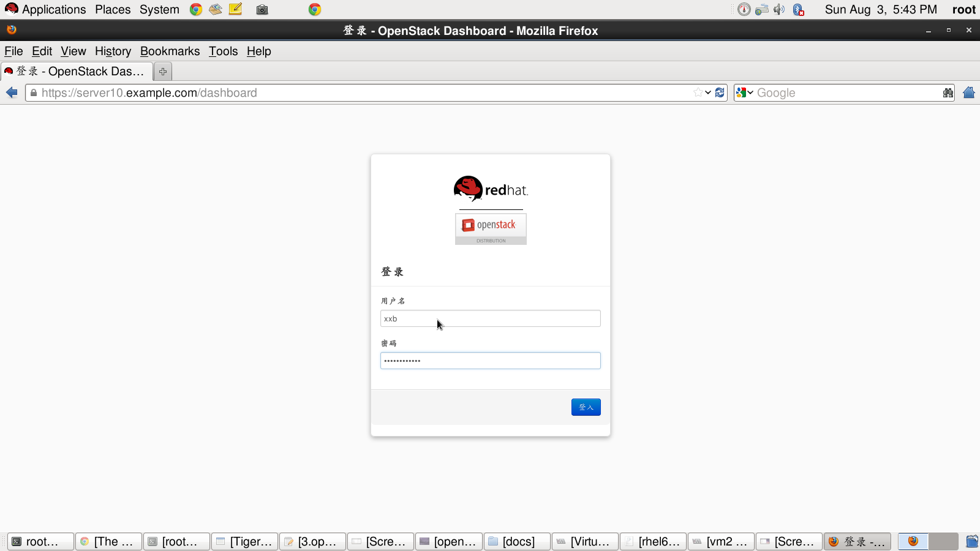
Task: Switch to '[docs]' folder window in taskbar
Action: (x=516, y=541)
